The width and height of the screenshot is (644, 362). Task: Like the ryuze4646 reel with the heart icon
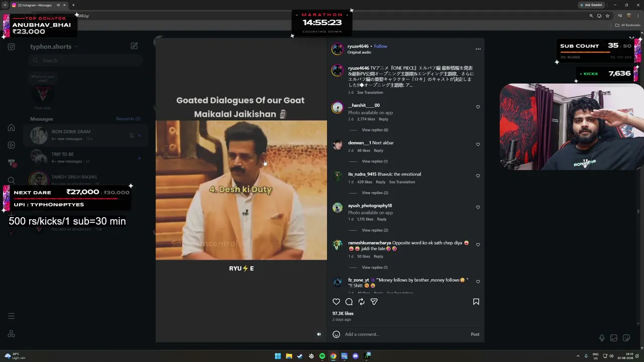(x=336, y=302)
